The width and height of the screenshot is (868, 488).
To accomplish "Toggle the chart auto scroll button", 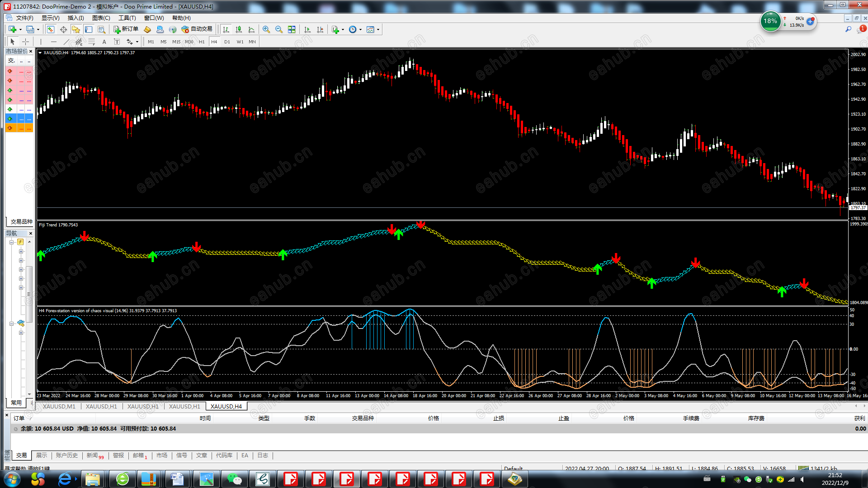I will 307,29.
